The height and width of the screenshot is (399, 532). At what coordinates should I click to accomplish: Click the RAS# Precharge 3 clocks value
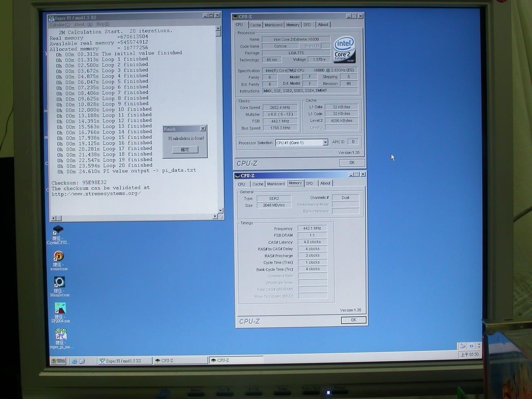pyautogui.click(x=313, y=256)
